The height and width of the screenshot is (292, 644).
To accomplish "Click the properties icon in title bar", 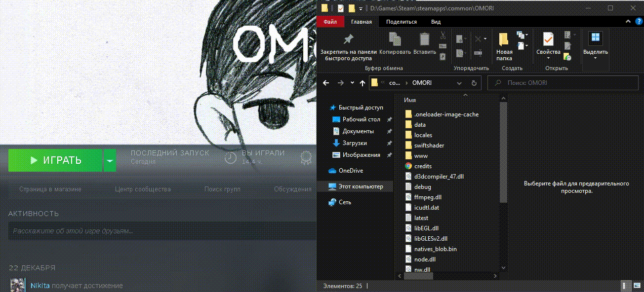I will click(341, 8).
